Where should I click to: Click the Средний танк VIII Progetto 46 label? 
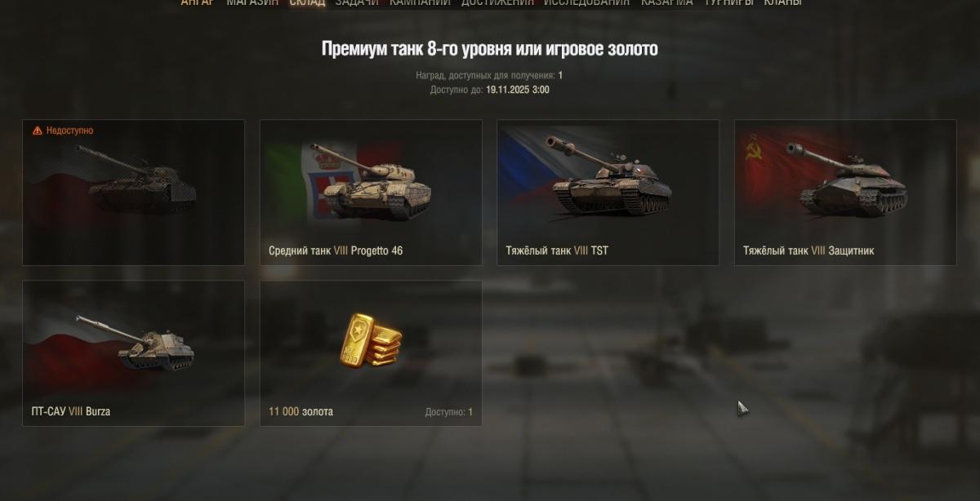coord(336,250)
